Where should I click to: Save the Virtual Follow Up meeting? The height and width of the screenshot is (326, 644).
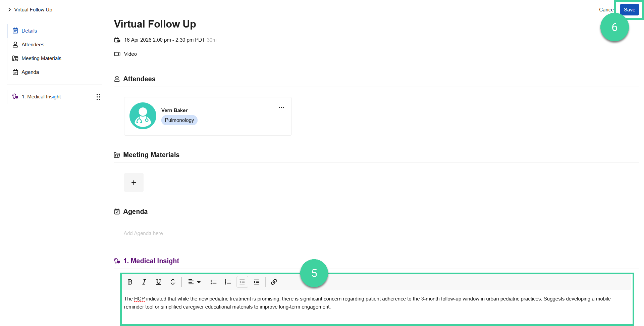tap(629, 9)
